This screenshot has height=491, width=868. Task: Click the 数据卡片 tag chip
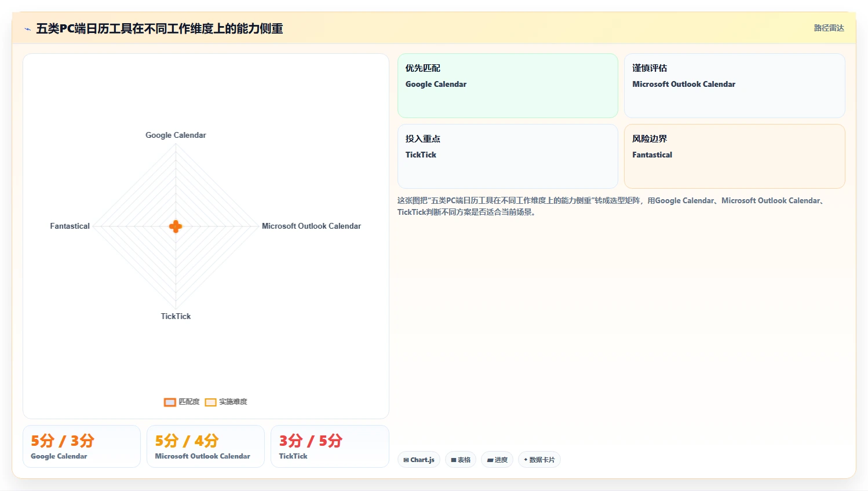point(539,460)
